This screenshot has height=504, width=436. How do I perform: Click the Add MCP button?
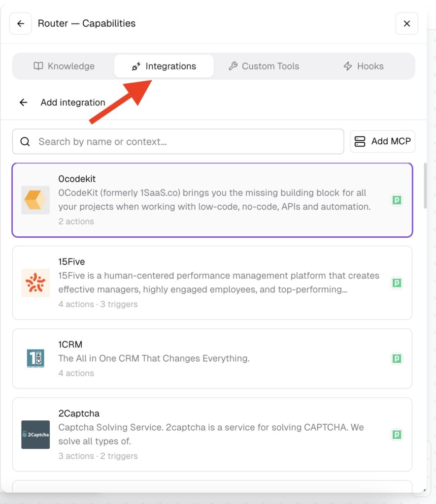click(383, 141)
